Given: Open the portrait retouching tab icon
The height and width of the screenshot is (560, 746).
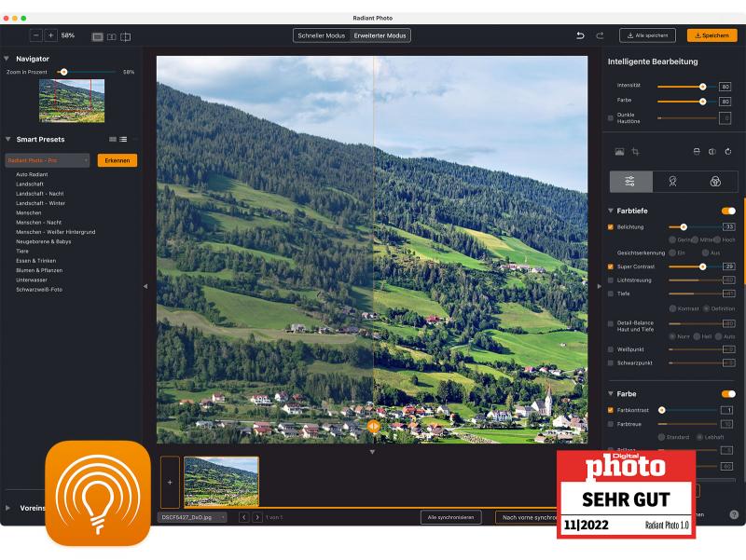Looking at the screenshot, I should pyautogui.click(x=671, y=182).
